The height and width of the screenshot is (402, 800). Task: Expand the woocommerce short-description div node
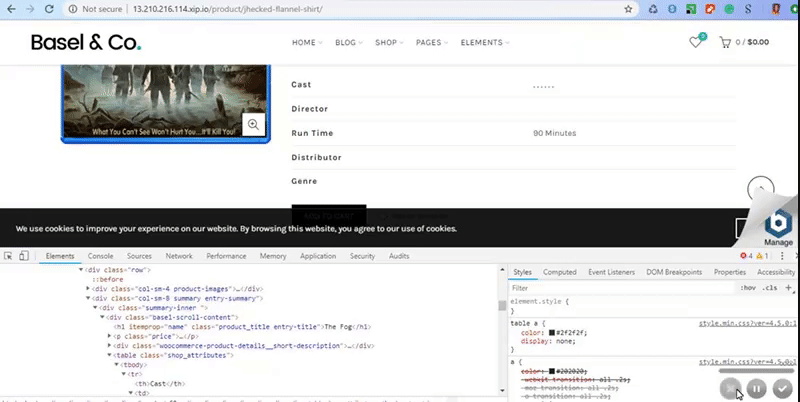(109, 346)
